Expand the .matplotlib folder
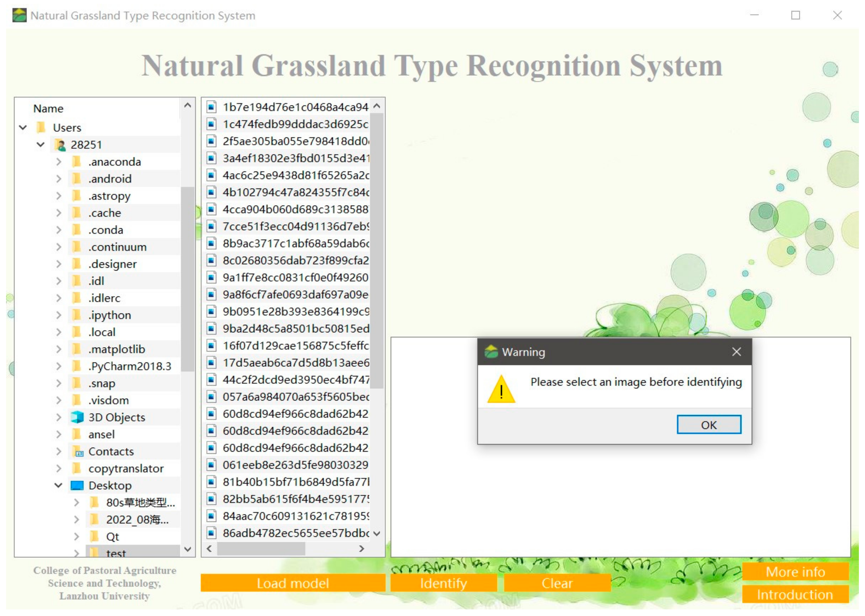This screenshot has width=865, height=616. (58, 349)
